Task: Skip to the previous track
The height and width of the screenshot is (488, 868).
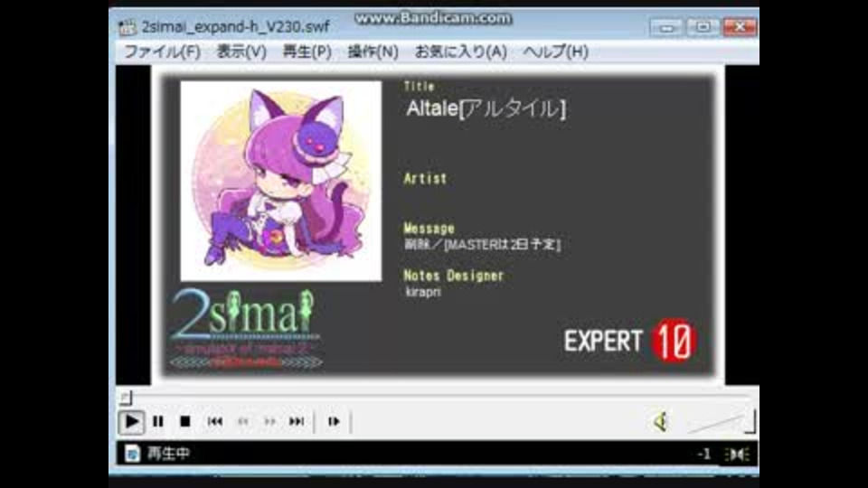Action: (215, 422)
